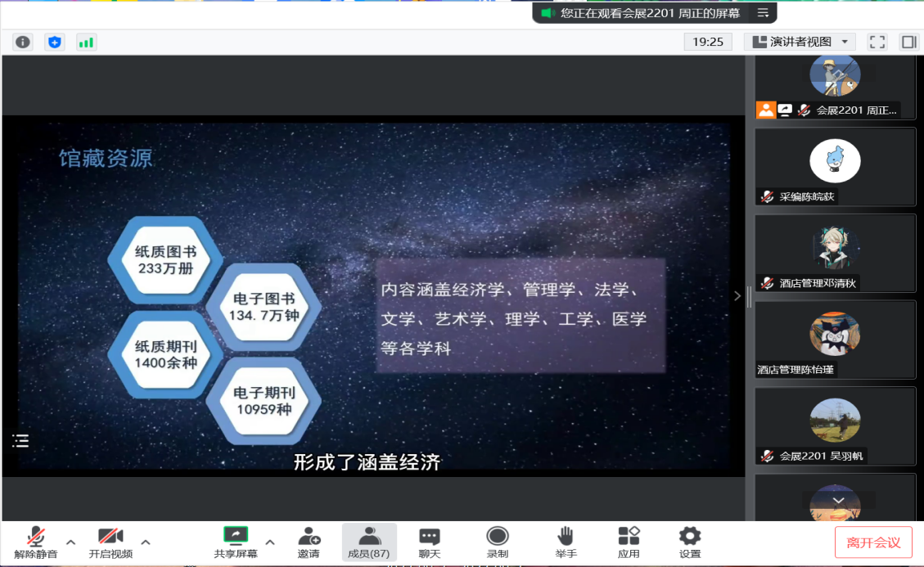The image size is (924, 567).
Task: Turn on camera with 开启视频
Action: pos(110,542)
